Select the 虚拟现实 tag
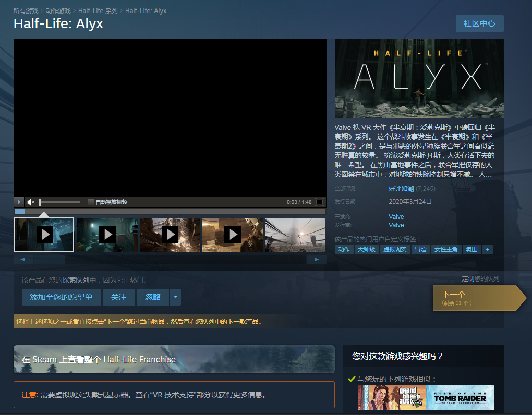532x415 pixels. point(395,250)
